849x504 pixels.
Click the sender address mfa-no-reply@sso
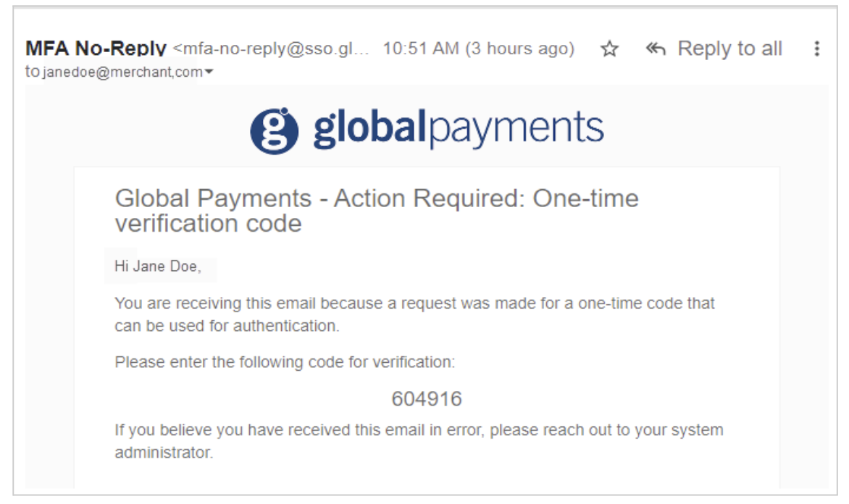273,49
